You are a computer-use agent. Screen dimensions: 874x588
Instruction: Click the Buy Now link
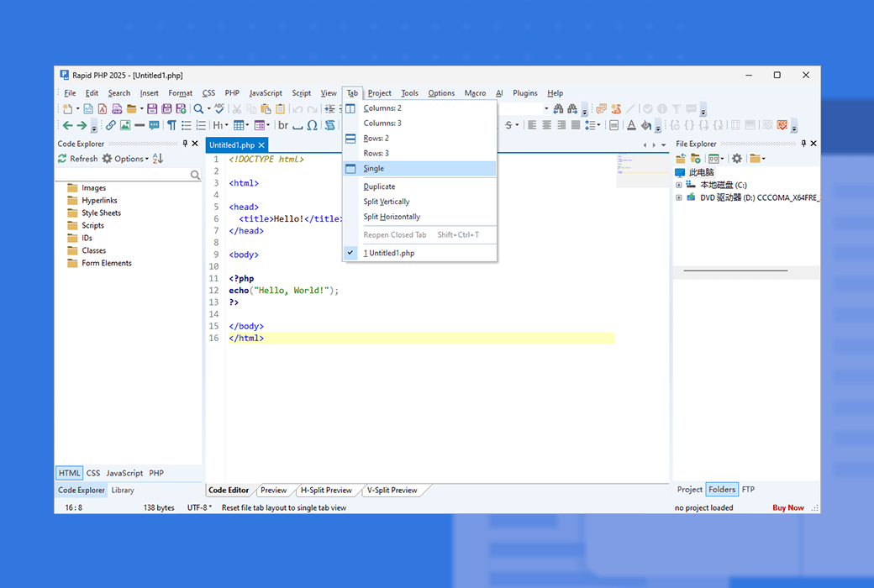tap(788, 507)
